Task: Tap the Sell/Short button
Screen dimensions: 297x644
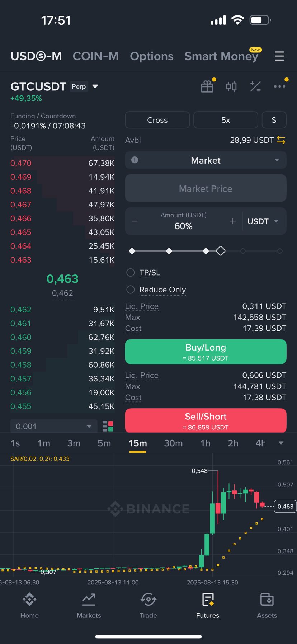Action: (x=206, y=420)
